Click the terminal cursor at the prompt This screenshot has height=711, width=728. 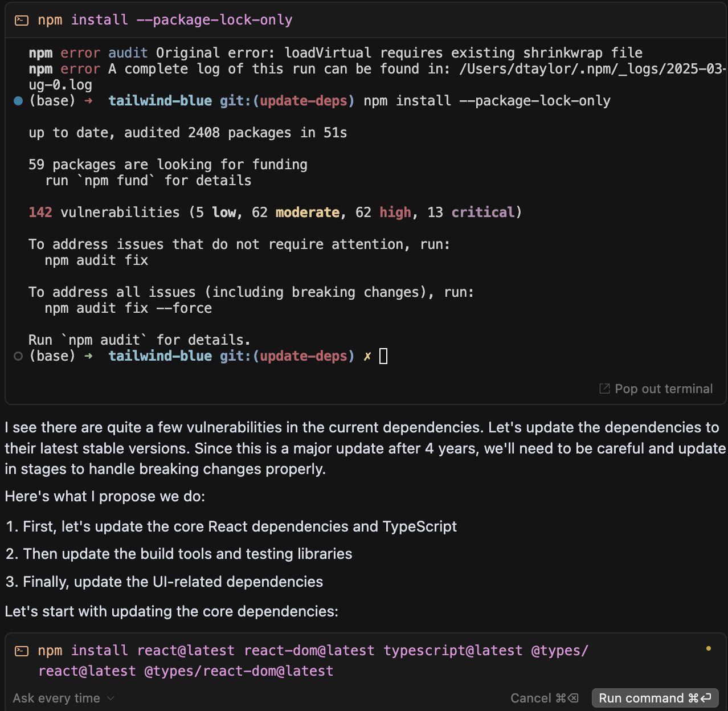click(383, 356)
